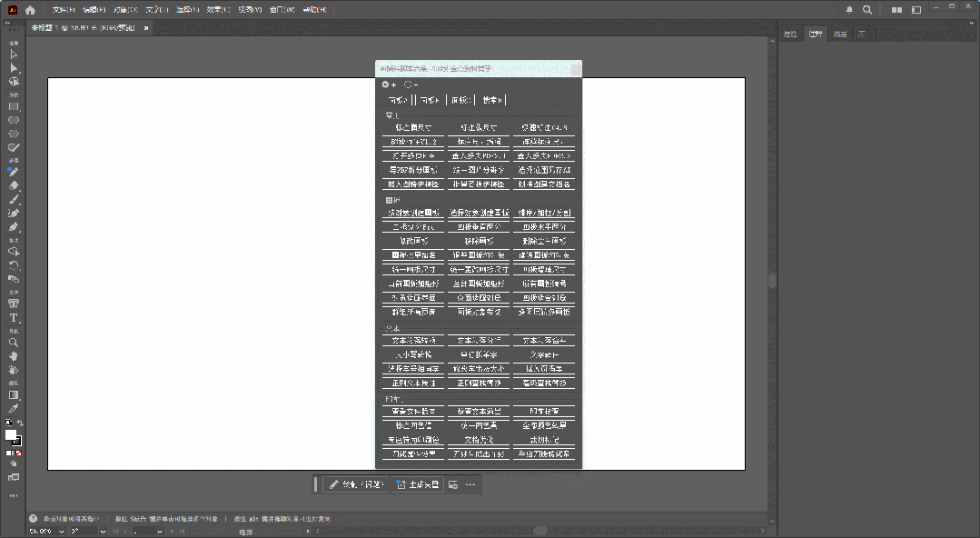Go to next artboard arrow

click(x=172, y=531)
